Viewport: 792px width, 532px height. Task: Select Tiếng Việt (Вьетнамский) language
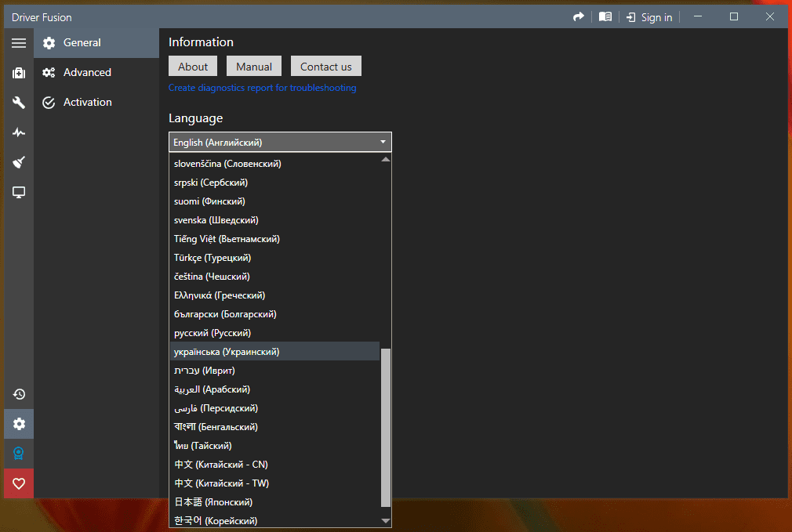274,239
